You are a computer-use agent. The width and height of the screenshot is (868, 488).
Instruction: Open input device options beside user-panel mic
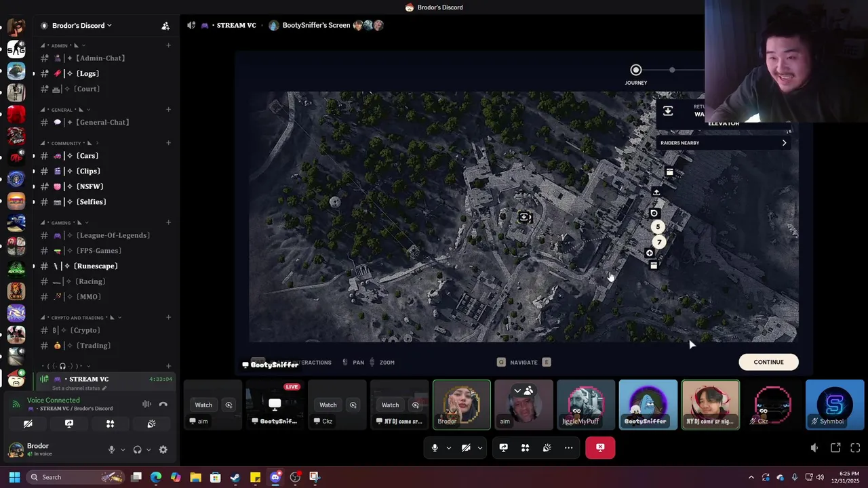coord(123,449)
